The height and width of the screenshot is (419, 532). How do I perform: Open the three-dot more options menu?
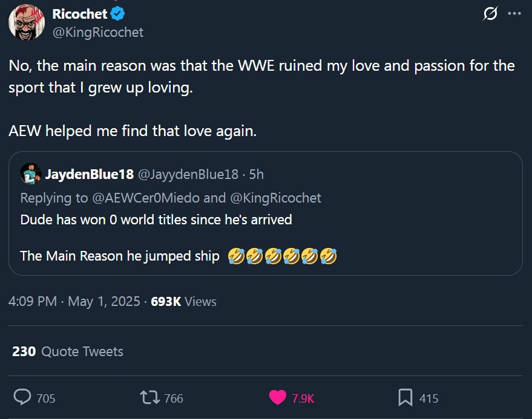coord(513,13)
